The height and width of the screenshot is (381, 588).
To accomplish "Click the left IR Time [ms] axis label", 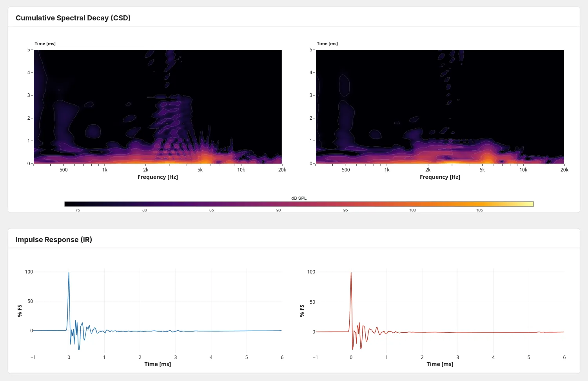I will (158, 364).
